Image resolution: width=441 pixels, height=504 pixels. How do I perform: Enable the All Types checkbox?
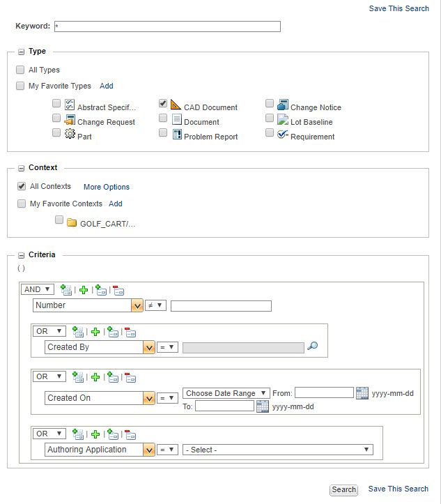pos(20,70)
